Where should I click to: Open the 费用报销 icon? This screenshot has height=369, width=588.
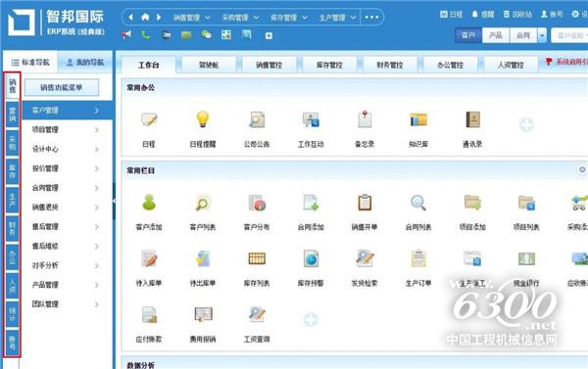[203, 315]
